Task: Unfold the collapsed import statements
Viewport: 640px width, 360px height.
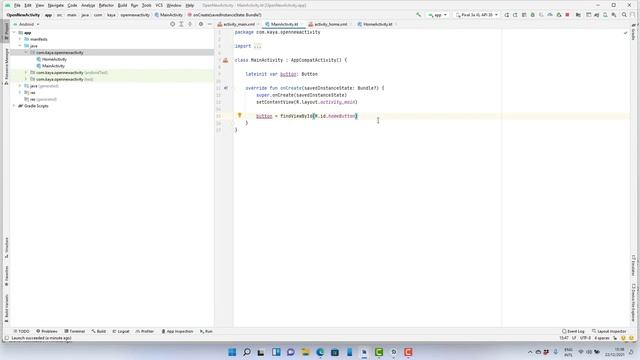Action: pos(257,46)
